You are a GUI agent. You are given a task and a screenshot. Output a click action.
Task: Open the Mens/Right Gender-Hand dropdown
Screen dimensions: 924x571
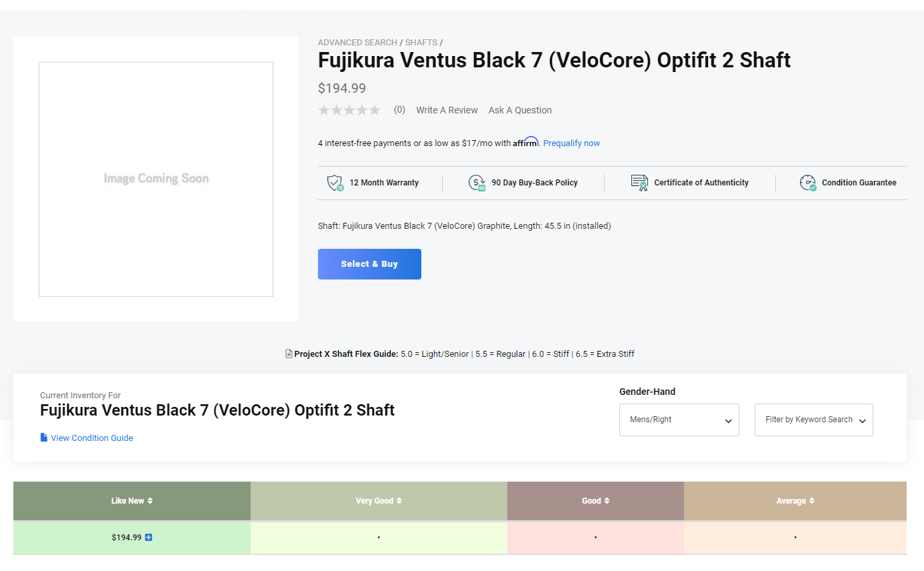pos(679,420)
